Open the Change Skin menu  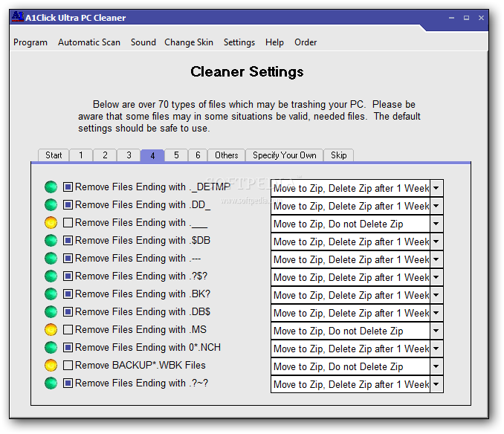(x=189, y=42)
